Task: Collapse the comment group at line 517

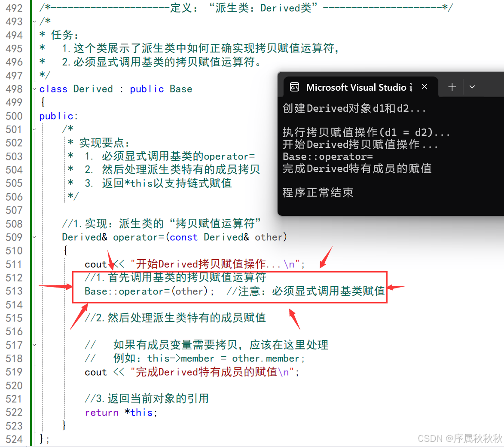Action: click(x=34, y=345)
